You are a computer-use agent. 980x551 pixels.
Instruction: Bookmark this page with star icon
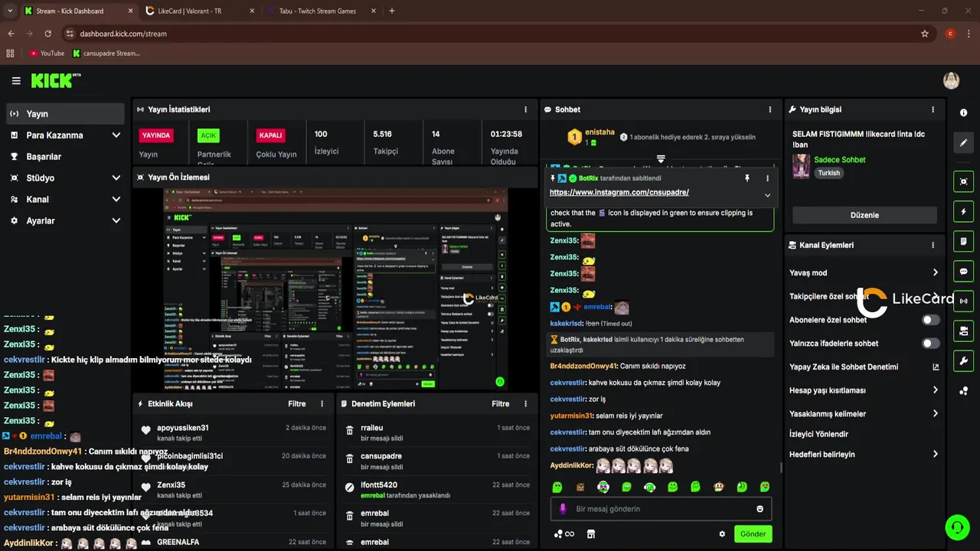point(925,34)
